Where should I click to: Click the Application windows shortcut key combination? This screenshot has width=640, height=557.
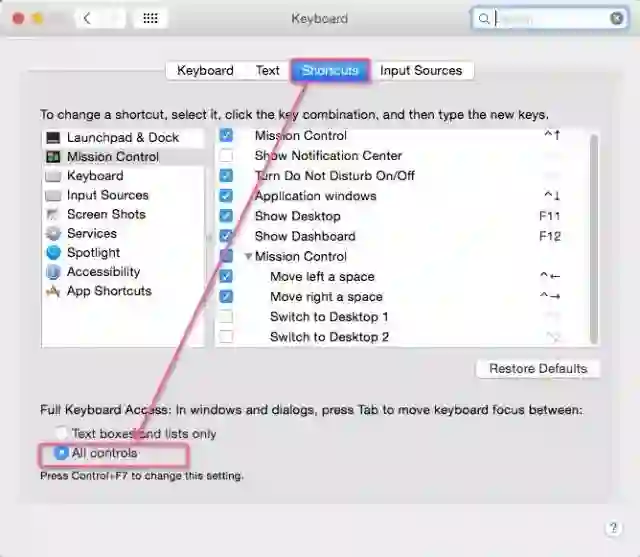point(552,196)
